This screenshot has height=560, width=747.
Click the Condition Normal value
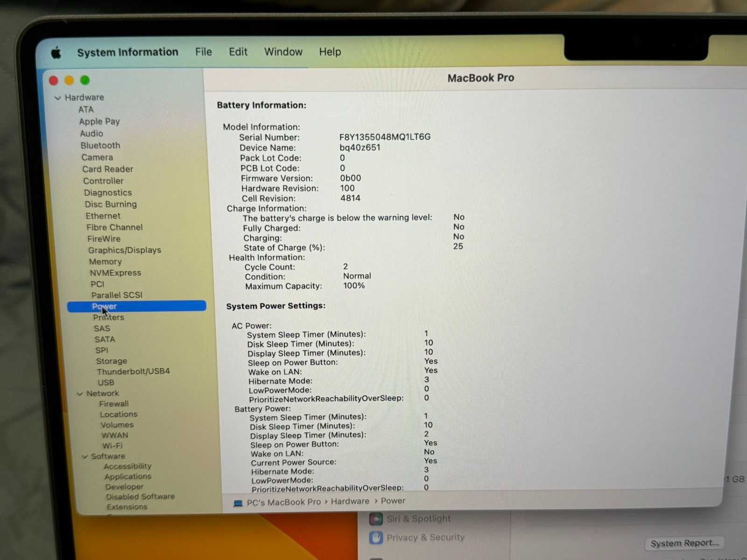[357, 276]
